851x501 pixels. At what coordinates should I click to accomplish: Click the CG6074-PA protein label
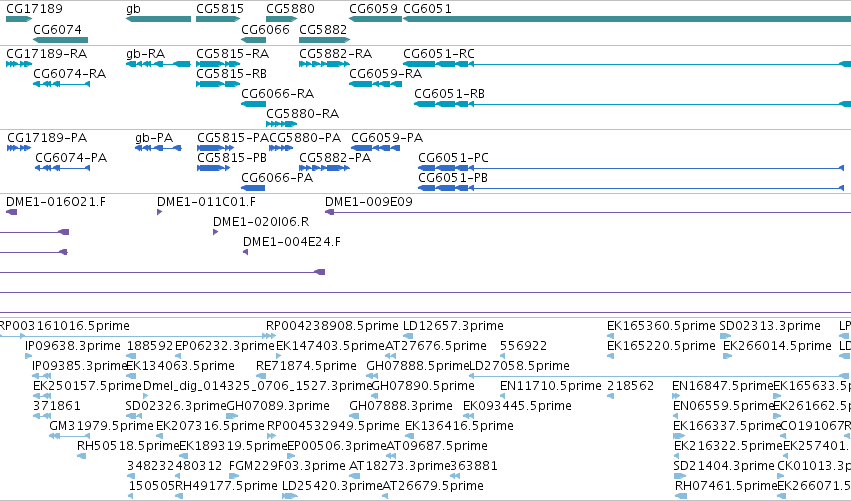click(71, 158)
